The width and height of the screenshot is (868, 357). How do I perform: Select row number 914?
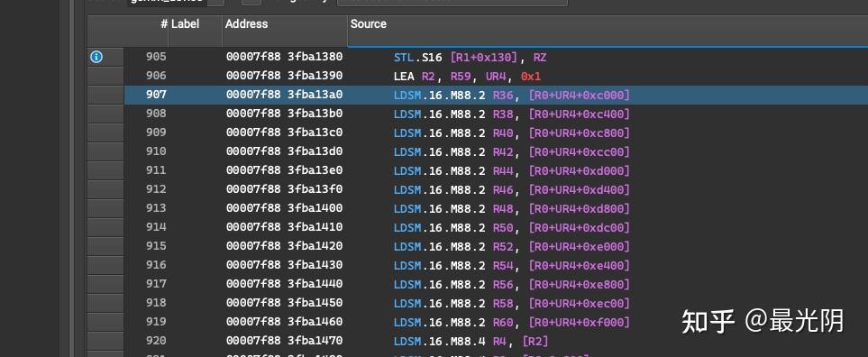click(156, 227)
